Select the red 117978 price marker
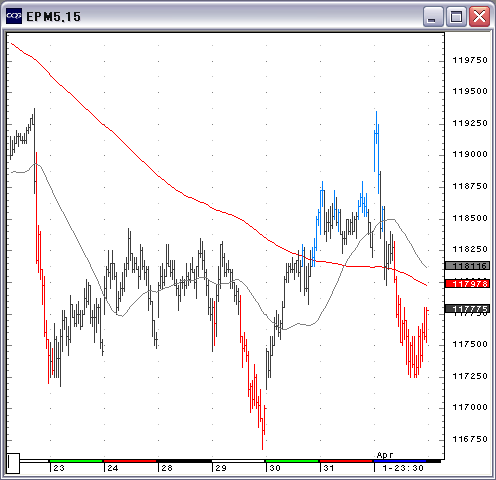Screen dimensions: 496x480 point(468,284)
